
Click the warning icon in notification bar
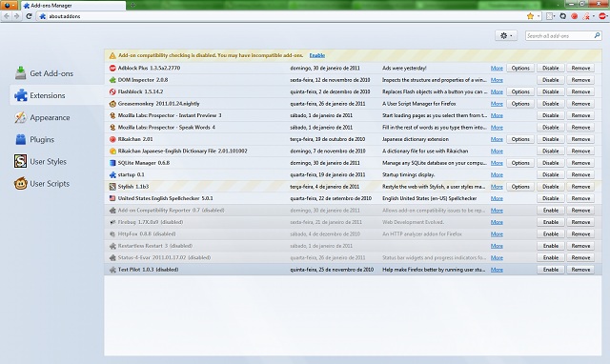(x=112, y=55)
